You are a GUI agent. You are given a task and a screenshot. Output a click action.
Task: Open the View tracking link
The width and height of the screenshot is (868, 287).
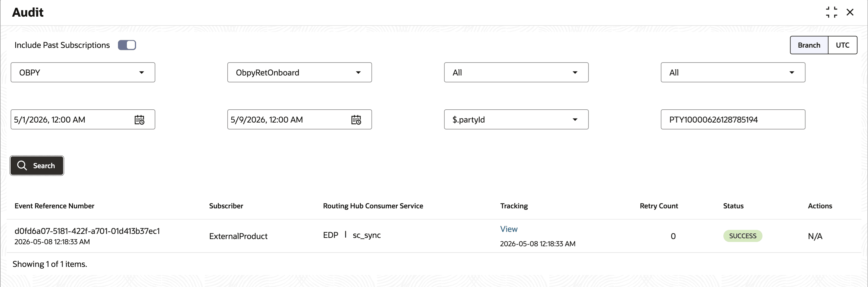508,229
